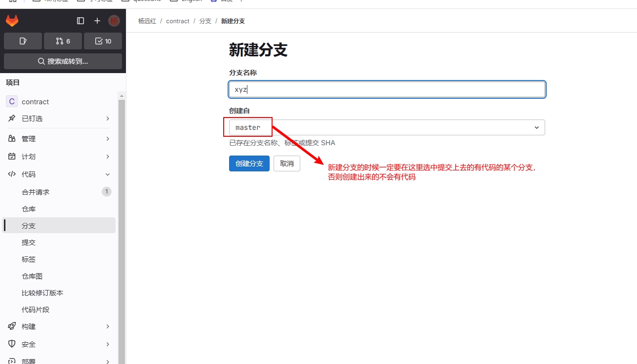The width and height of the screenshot is (637, 364).
Task: Open 杨远红 breadcrumb link
Action: coord(147,21)
